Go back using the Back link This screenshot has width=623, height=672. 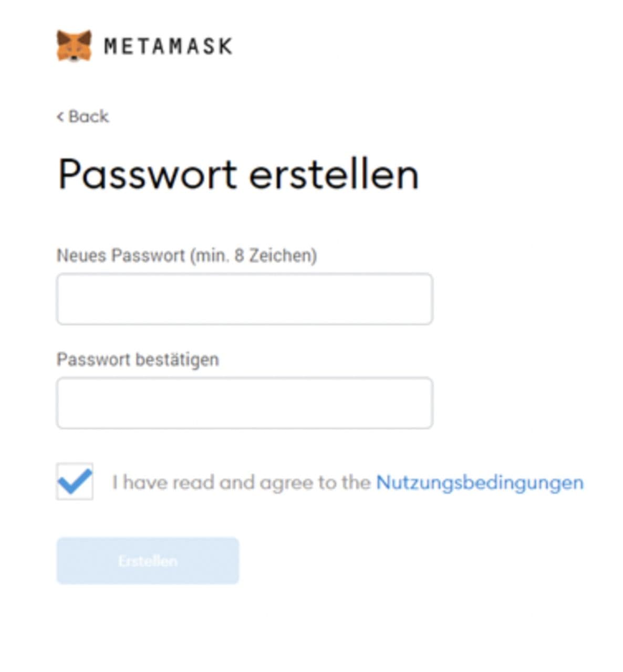[83, 116]
